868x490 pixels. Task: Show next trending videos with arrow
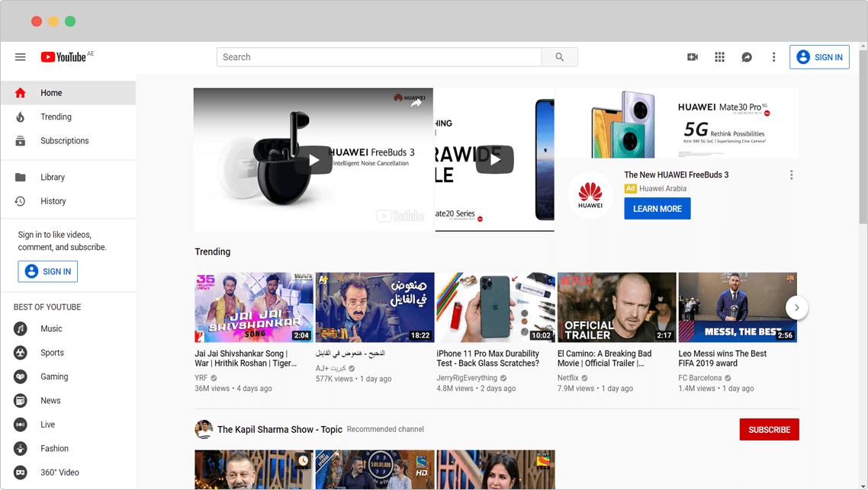pyautogui.click(x=796, y=308)
